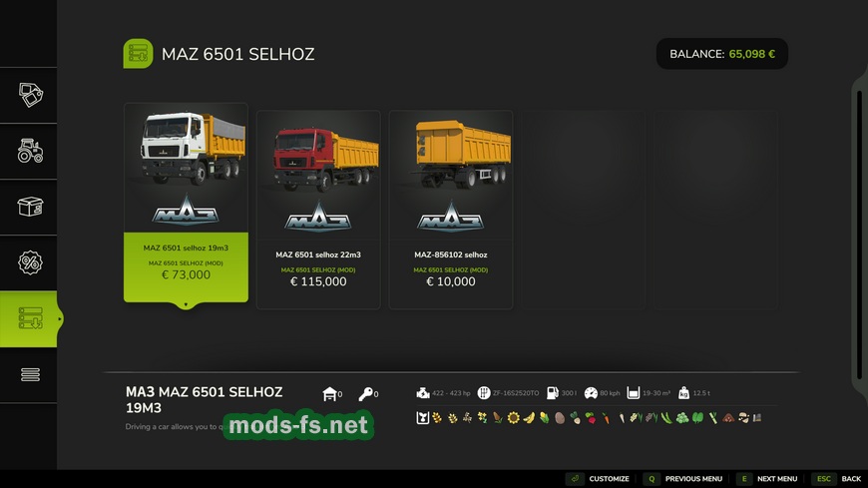Click the ESC Back button

coord(837,479)
